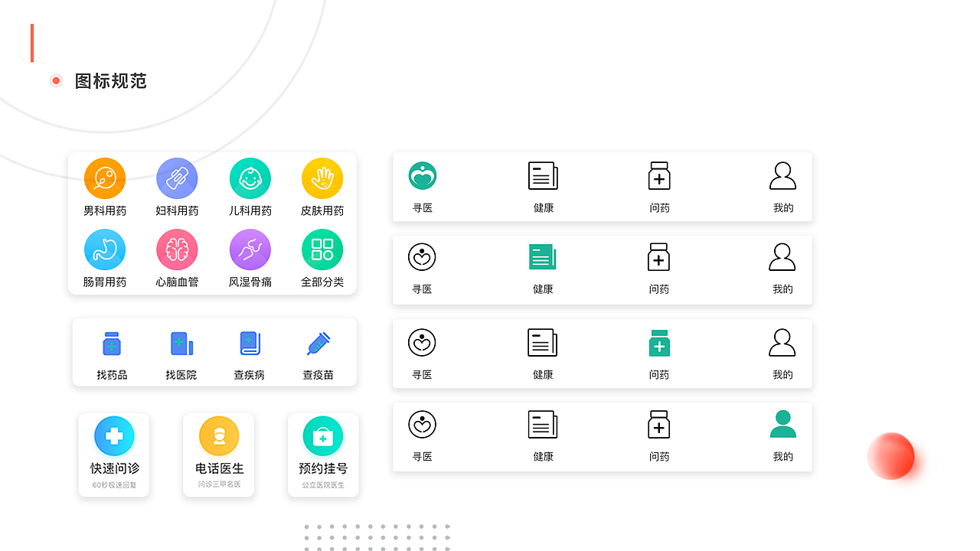Open 我的 in the bar with green 寻医
The height and width of the screenshot is (551, 980).
point(783,187)
